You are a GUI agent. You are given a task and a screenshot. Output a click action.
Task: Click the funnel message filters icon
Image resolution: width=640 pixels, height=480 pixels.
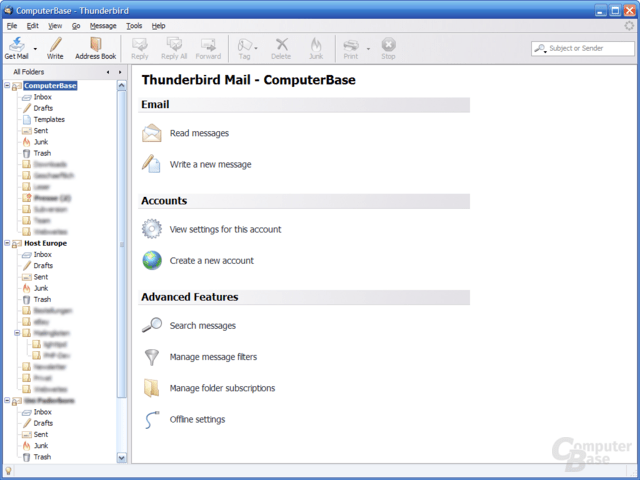coord(152,357)
